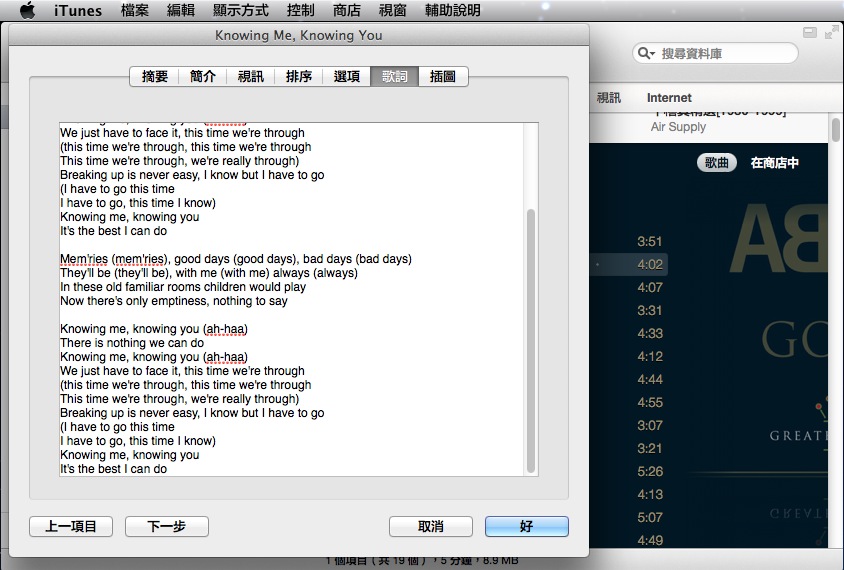Open the 顯示方式 menu
This screenshot has width=844, height=570.
coord(241,10)
